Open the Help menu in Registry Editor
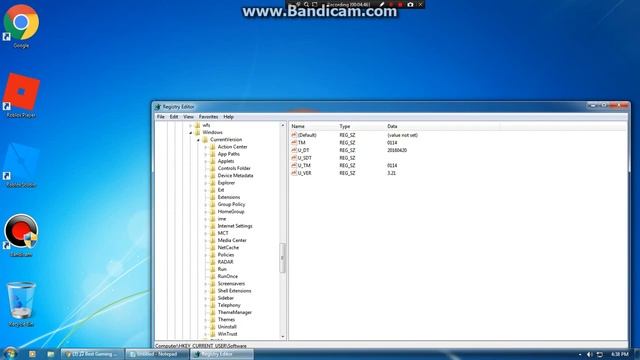Screen dimensions: 640x360 tap(229, 117)
